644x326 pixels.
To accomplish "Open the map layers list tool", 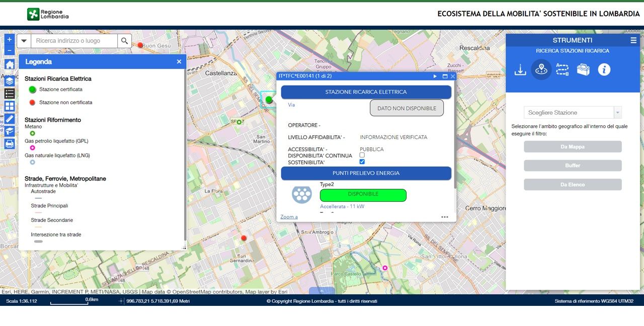I will [x=10, y=80].
